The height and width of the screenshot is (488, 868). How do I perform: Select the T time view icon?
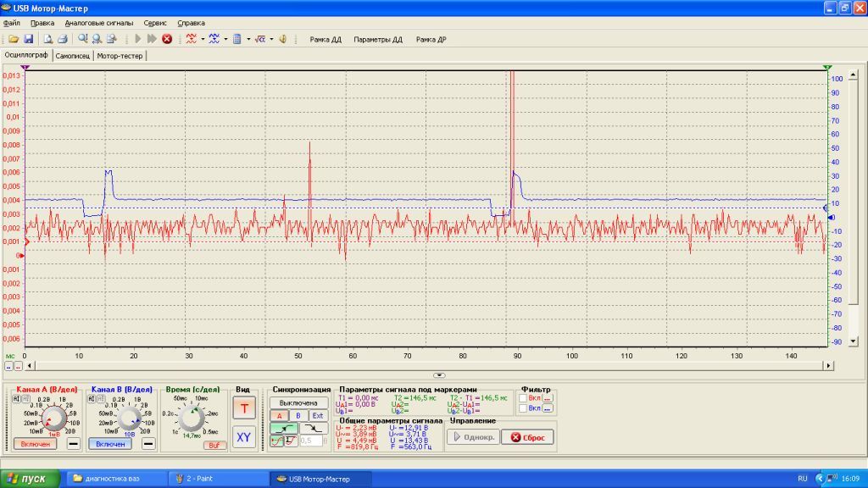pyautogui.click(x=243, y=408)
